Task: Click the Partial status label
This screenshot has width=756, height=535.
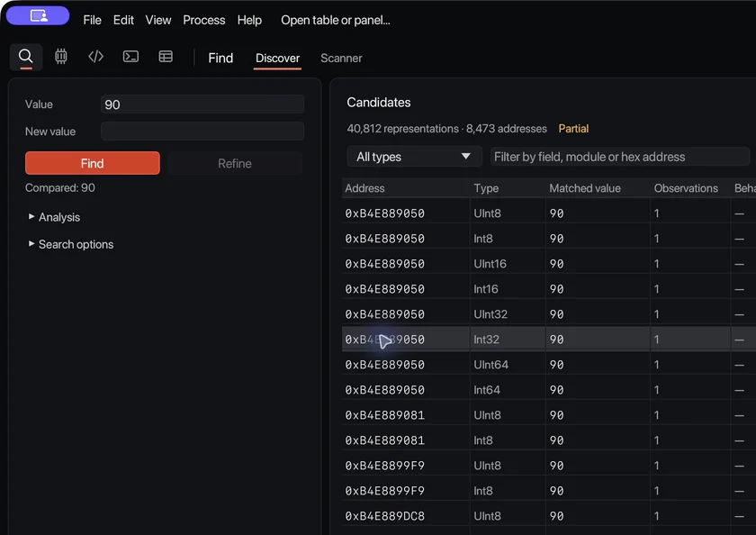Action: coord(573,128)
